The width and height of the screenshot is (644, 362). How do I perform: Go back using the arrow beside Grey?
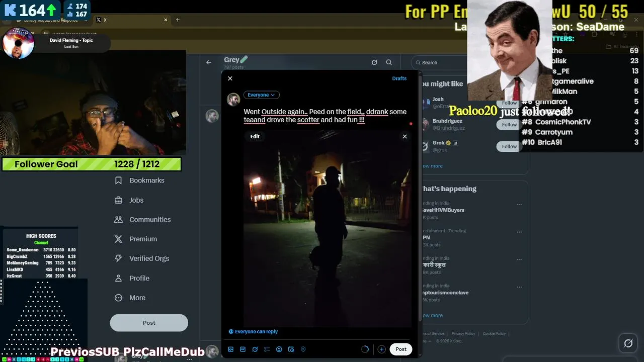point(209,62)
